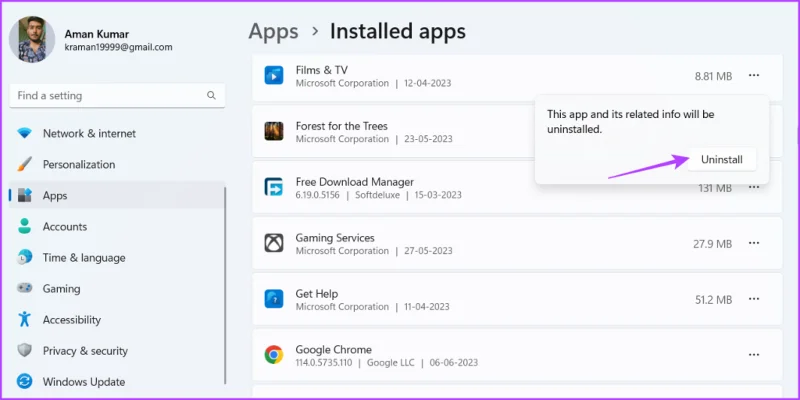The width and height of the screenshot is (800, 400).
Task: Click the Apps sidebar icon
Action: pyautogui.click(x=24, y=195)
